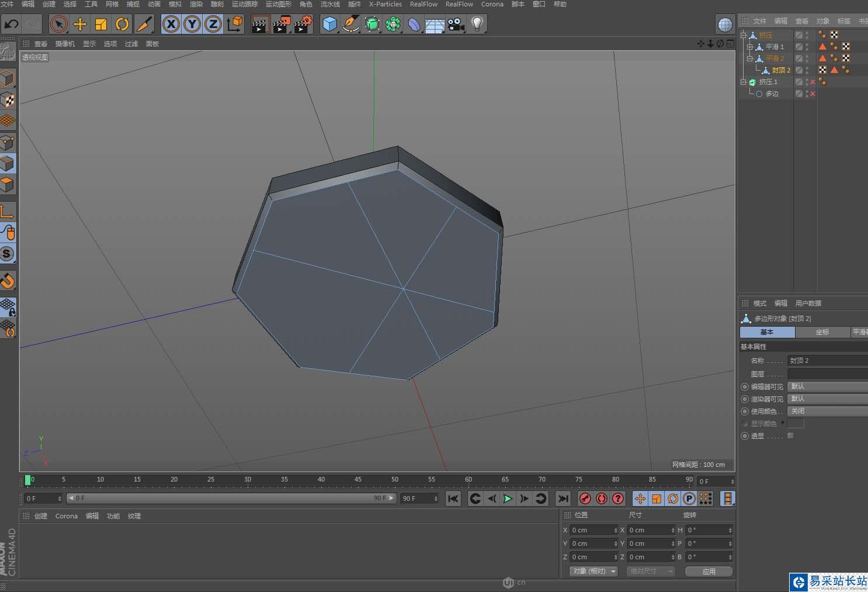Image resolution: width=868 pixels, height=592 pixels.
Task: Select the Scale tool
Action: [x=101, y=24]
